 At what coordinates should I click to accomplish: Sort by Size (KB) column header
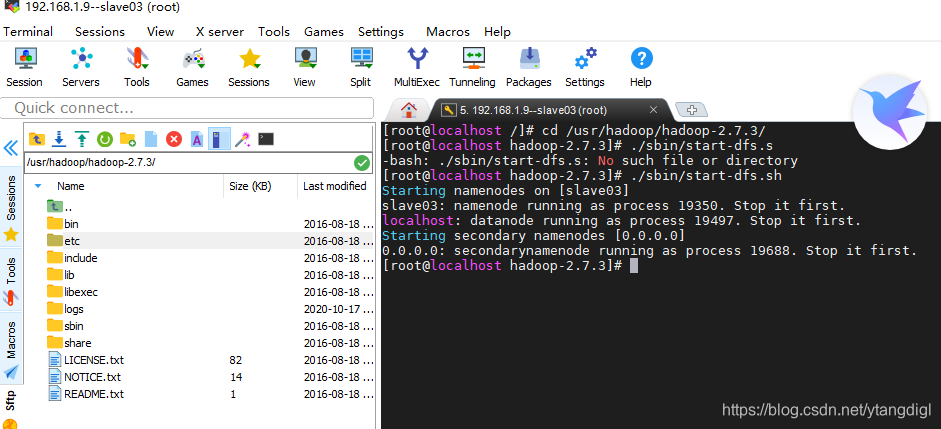(250, 186)
